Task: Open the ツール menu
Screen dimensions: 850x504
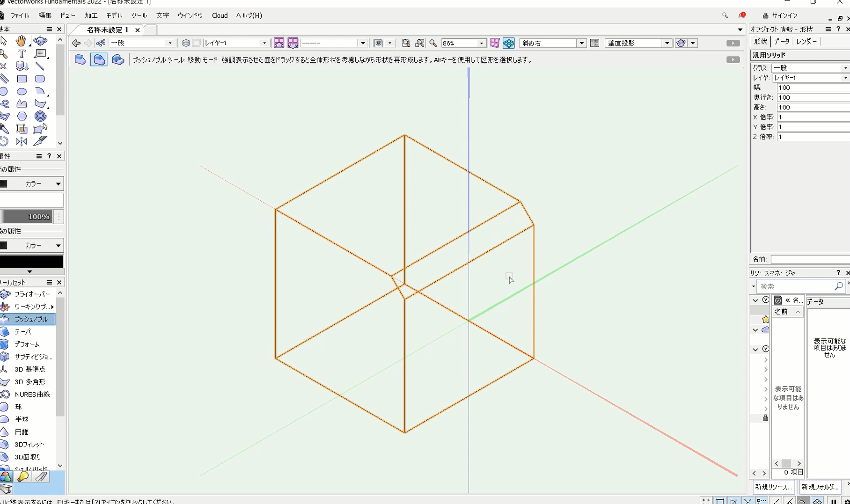Action: click(139, 15)
